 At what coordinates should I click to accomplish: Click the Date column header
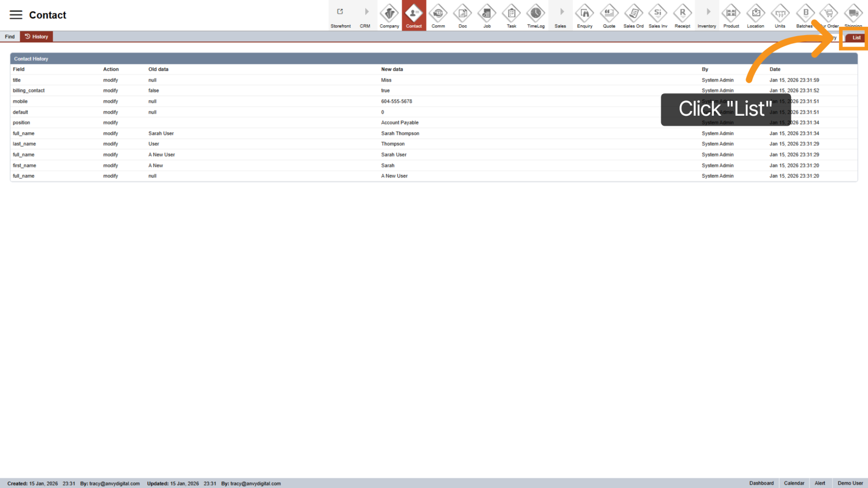click(x=775, y=69)
